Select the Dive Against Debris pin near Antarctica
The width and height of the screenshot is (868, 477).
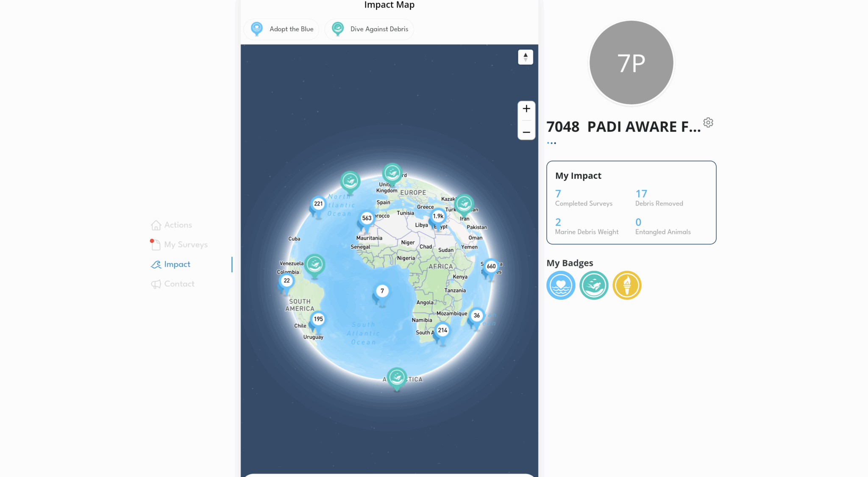(x=396, y=377)
